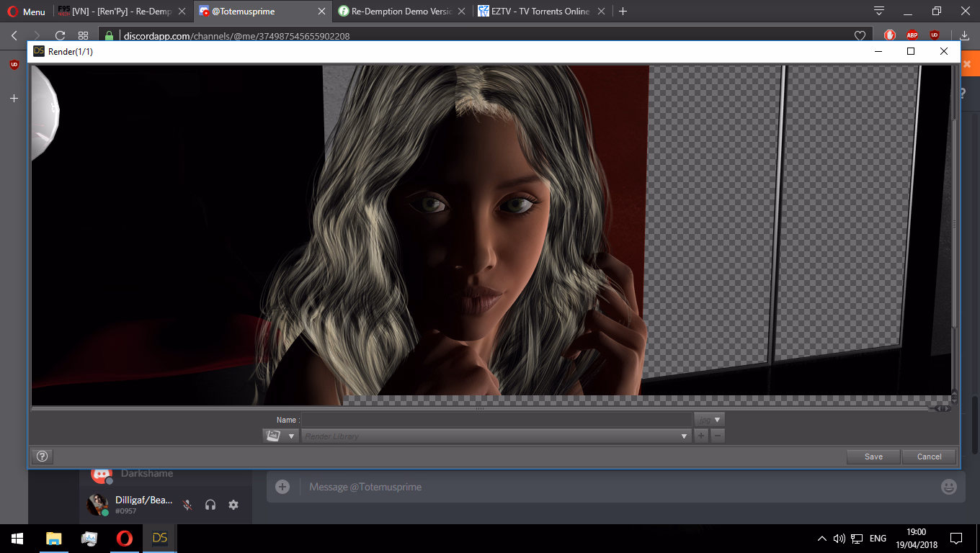980x553 pixels.
Task: Add a sidebar item with the plus
Action: tap(14, 98)
